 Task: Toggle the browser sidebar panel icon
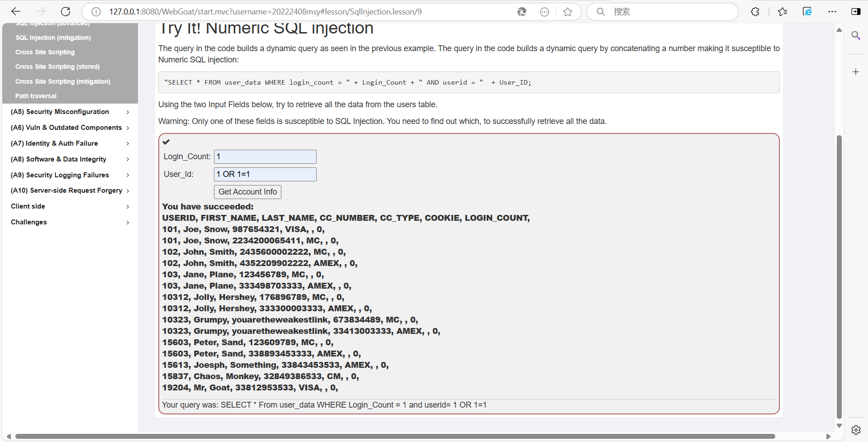(856, 12)
